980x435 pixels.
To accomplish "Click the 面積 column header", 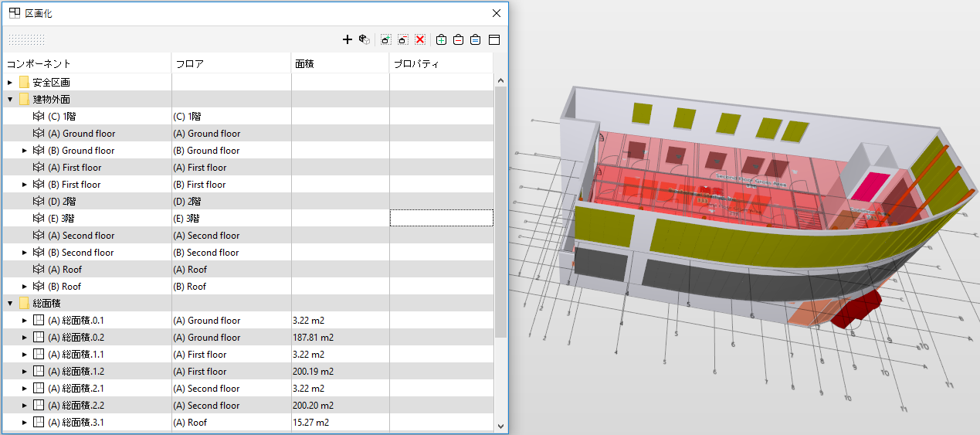I will pos(340,63).
